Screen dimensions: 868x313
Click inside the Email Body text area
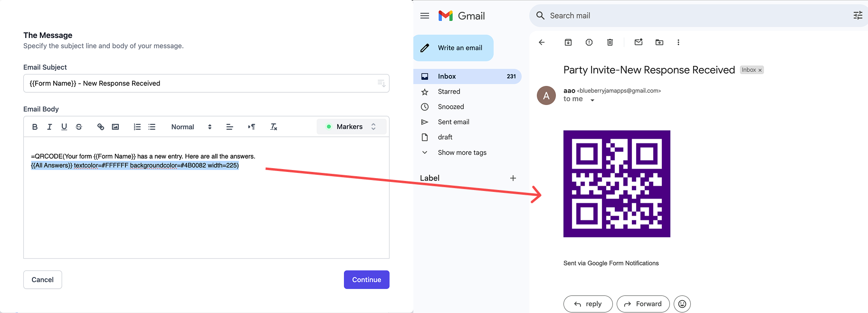206,198
